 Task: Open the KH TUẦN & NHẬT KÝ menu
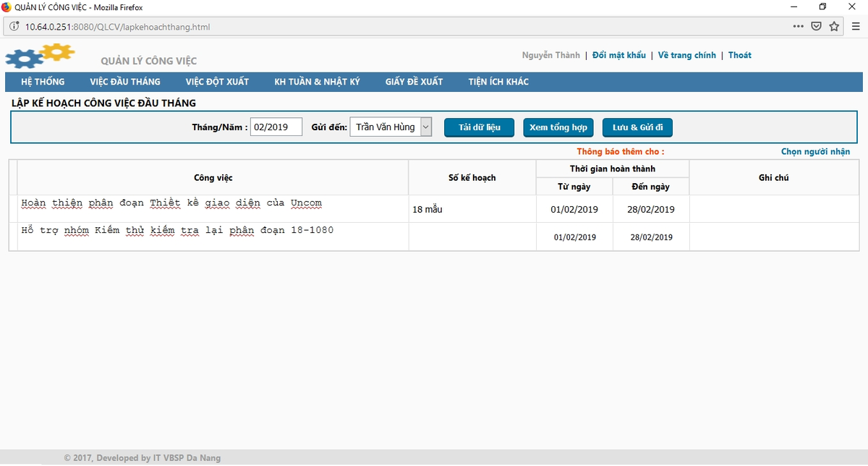point(317,82)
